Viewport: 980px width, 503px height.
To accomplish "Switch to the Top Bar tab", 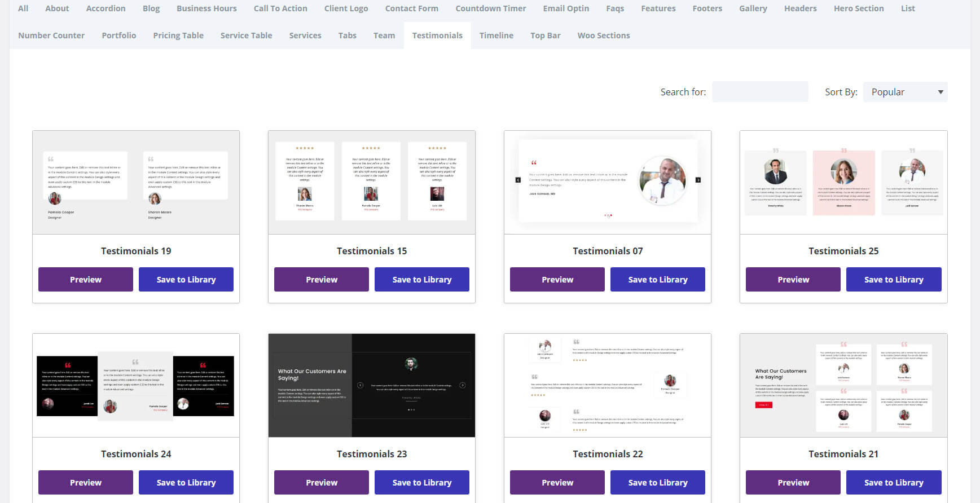I will (x=546, y=36).
